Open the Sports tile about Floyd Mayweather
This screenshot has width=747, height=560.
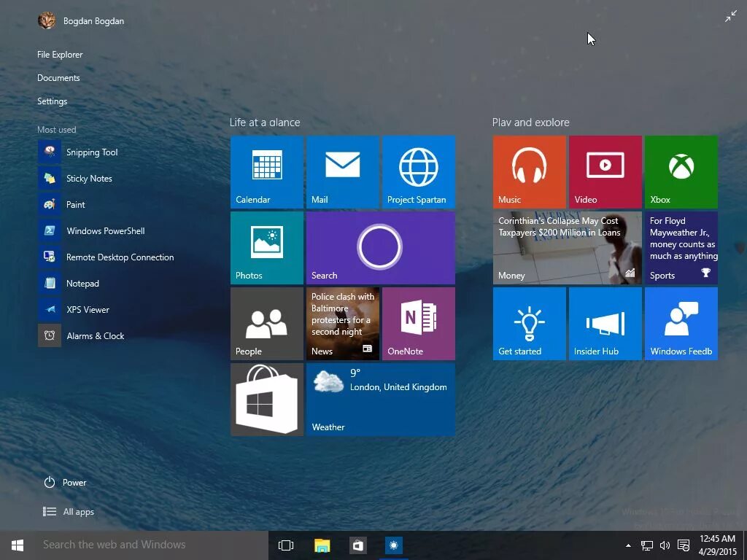point(681,248)
